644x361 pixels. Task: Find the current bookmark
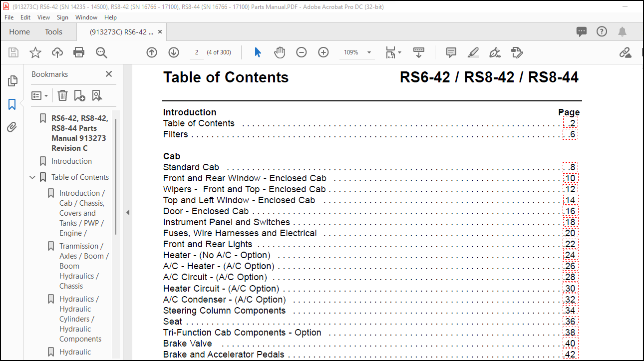click(x=97, y=95)
